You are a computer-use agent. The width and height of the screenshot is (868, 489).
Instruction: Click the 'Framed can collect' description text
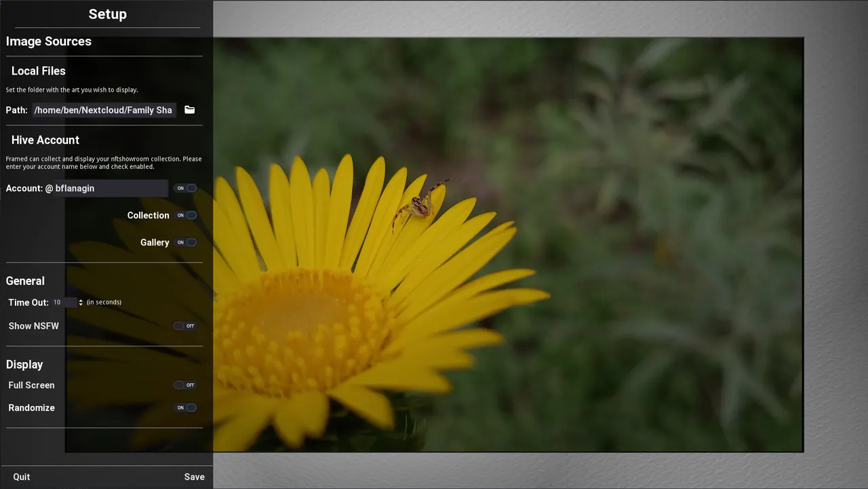coord(104,163)
